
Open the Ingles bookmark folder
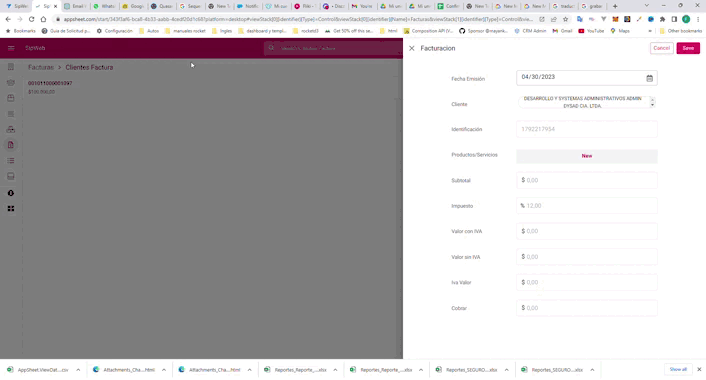(x=222, y=31)
